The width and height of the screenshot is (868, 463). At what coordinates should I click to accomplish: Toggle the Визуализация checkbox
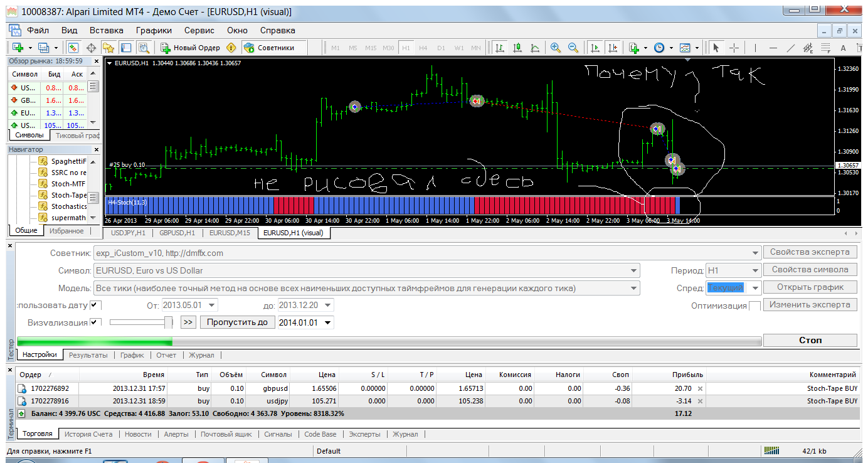tap(96, 322)
